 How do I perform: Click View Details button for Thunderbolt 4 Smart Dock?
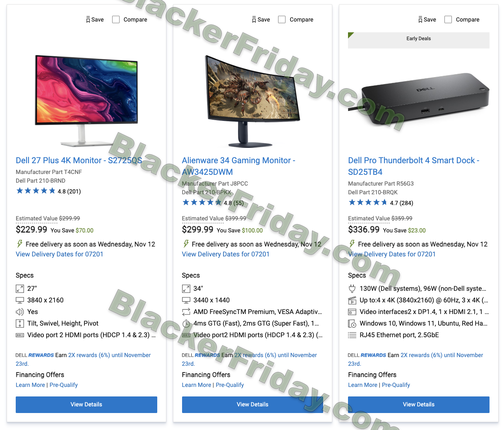419,405
